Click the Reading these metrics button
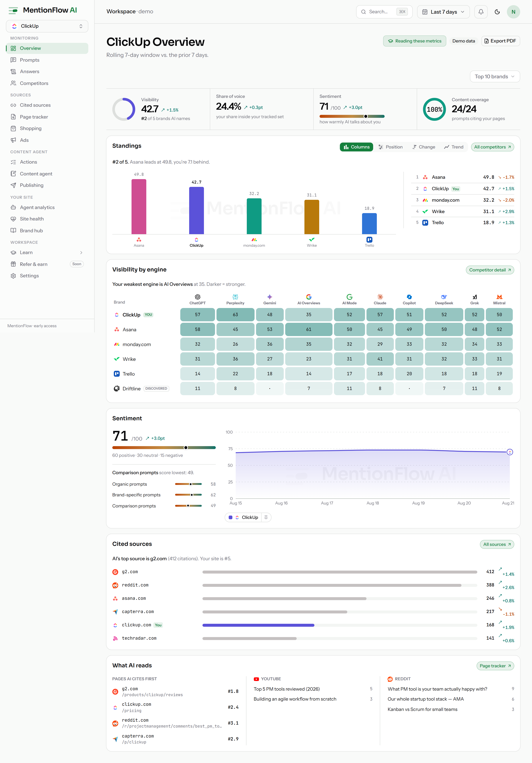The height and width of the screenshot is (763, 532). (x=415, y=41)
